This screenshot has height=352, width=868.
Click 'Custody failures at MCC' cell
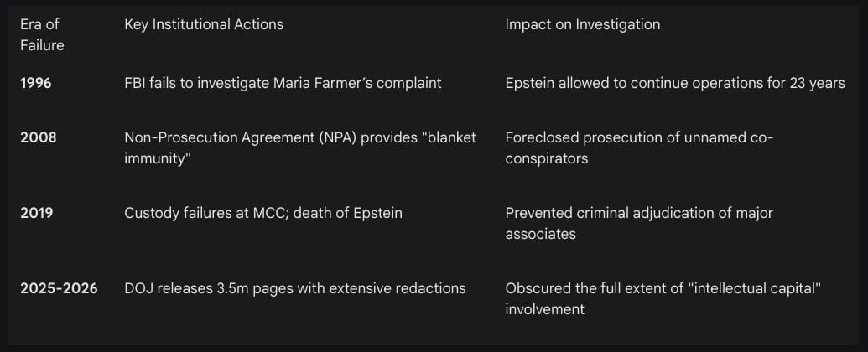263,213
